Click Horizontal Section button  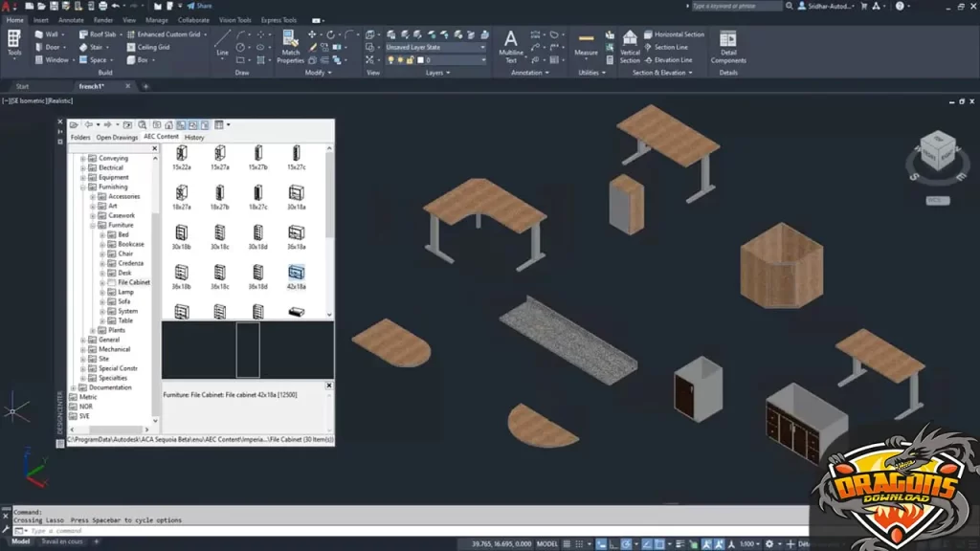click(674, 34)
